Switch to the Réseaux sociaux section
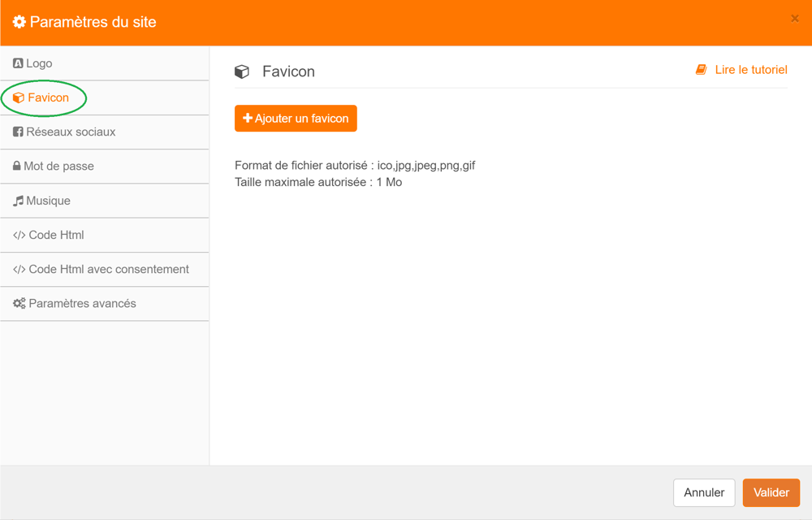 (x=71, y=132)
